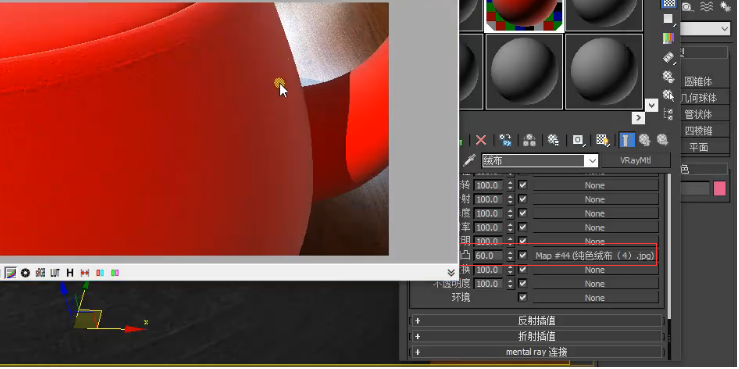Image resolution: width=739 pixels, height=369 pixels.
Task: Click the Select by Material icon
Action: point(669,95)
